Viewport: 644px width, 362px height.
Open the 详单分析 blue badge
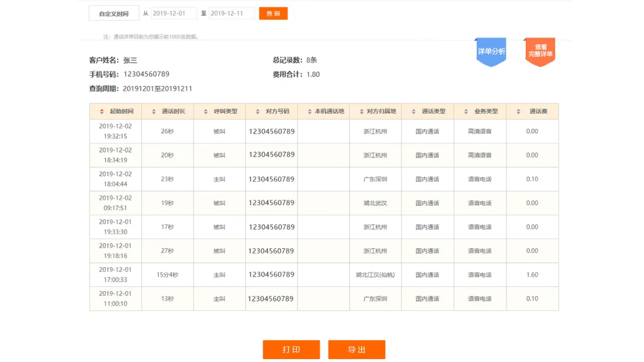pos(491,52)
